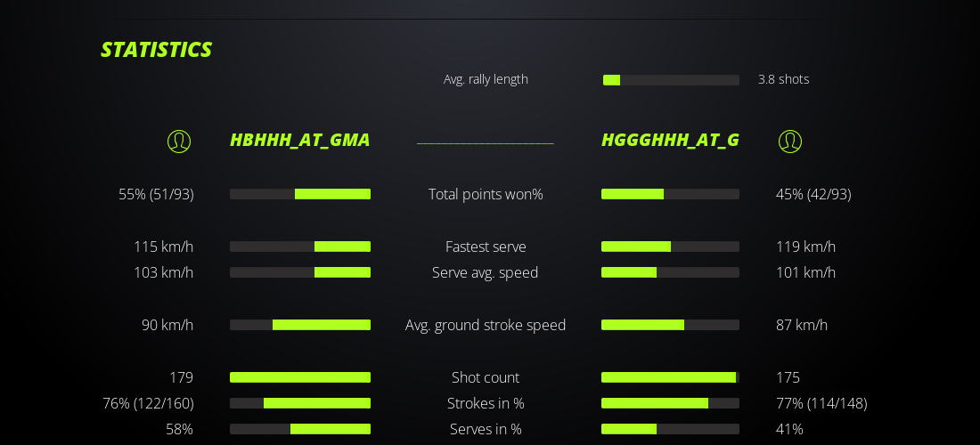Click right player's Shot count bar
Viewport: 980px width, 445px height.
tap(670, 377)
